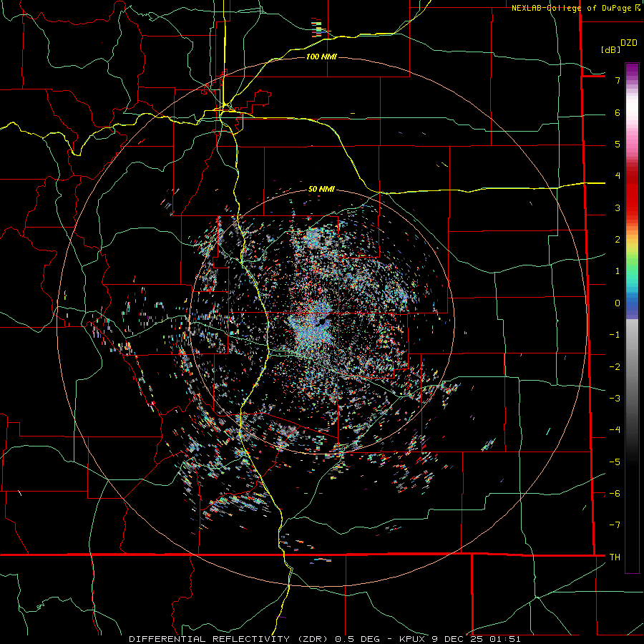
Task: Click the TH threshold label on scale
Action: pos(615,557)
